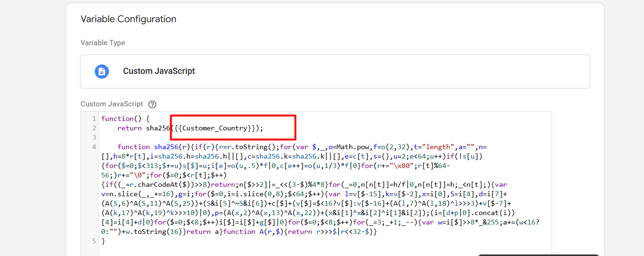Viewport: 644px width, 256px height.
Task: Click the Variable Type label
Action: tap(103, 43)
